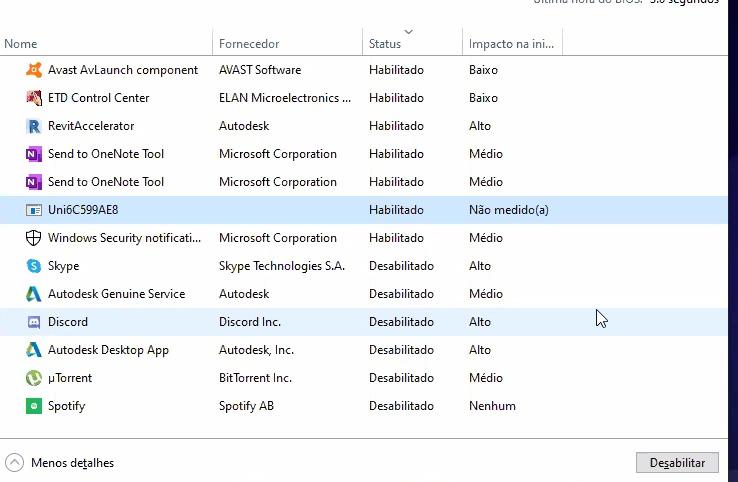This screenshot has height=482, width=738.
Task: Click Spotify AB supplier cell
Action: 246,406
